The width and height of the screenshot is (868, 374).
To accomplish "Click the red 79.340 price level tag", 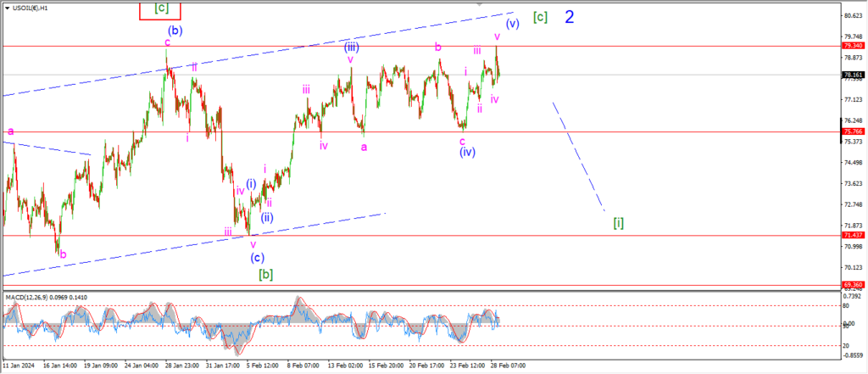I will tap(852, 46).
